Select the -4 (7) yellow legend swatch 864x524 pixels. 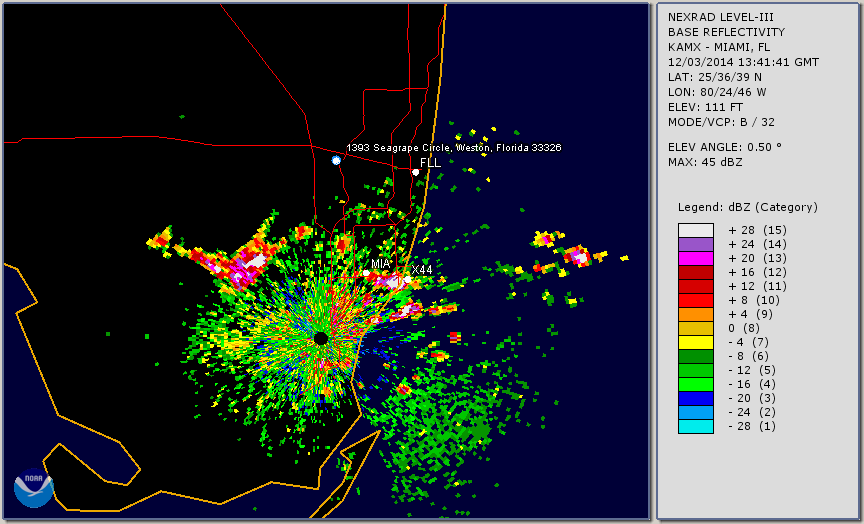[696, 343]
